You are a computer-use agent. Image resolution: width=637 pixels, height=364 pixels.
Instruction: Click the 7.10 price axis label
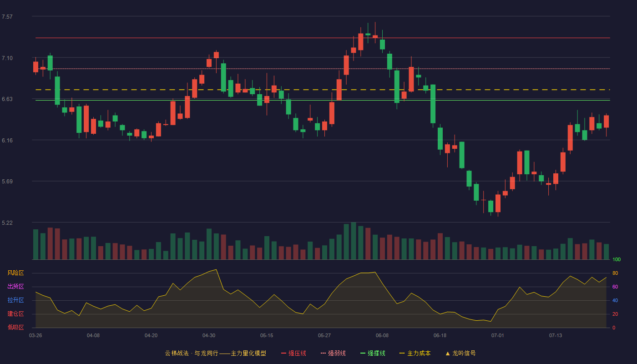[x=7, y=58]
